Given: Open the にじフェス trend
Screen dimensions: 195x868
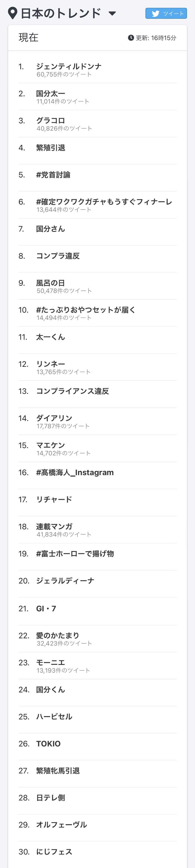Looking at the screenshot, I should pos(54,851).
